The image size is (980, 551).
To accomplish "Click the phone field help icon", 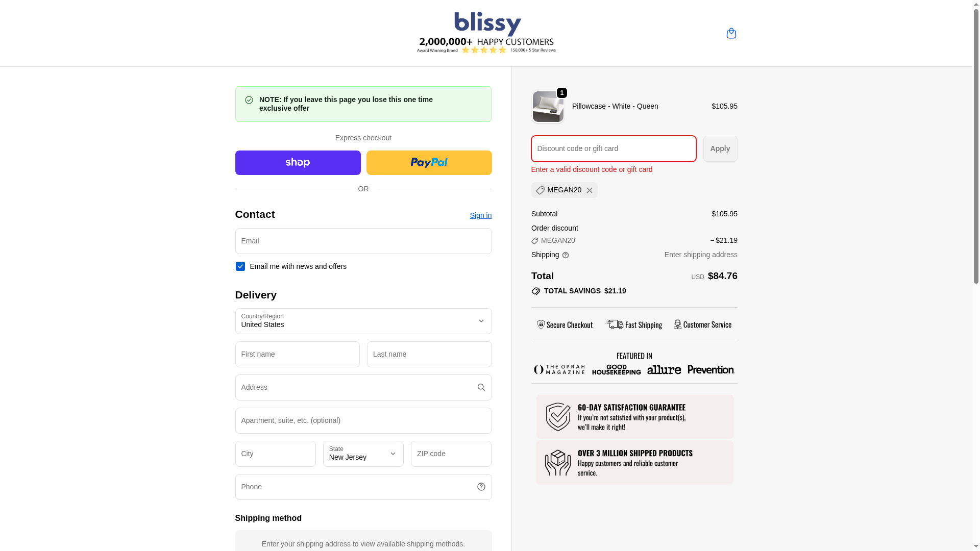I will click(481, 487).
